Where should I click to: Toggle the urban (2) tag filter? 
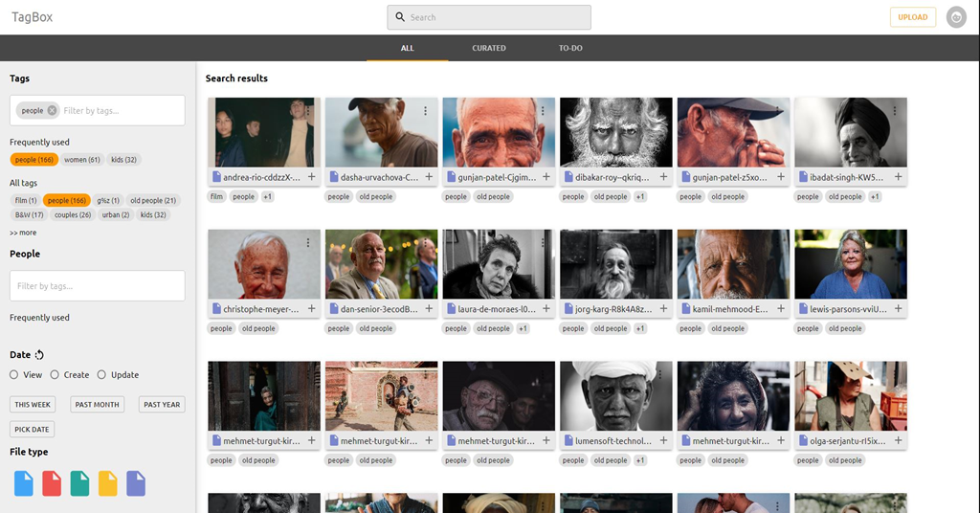point(116,215)
